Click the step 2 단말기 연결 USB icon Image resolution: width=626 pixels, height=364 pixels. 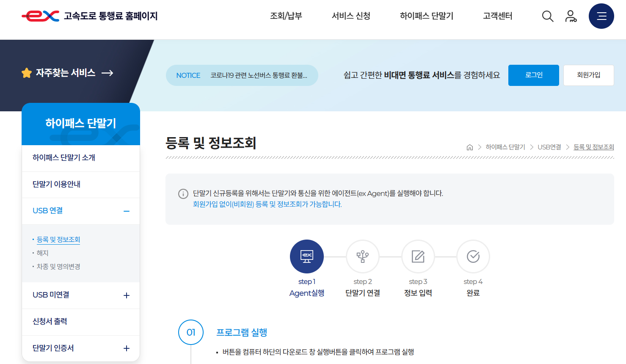362,256
